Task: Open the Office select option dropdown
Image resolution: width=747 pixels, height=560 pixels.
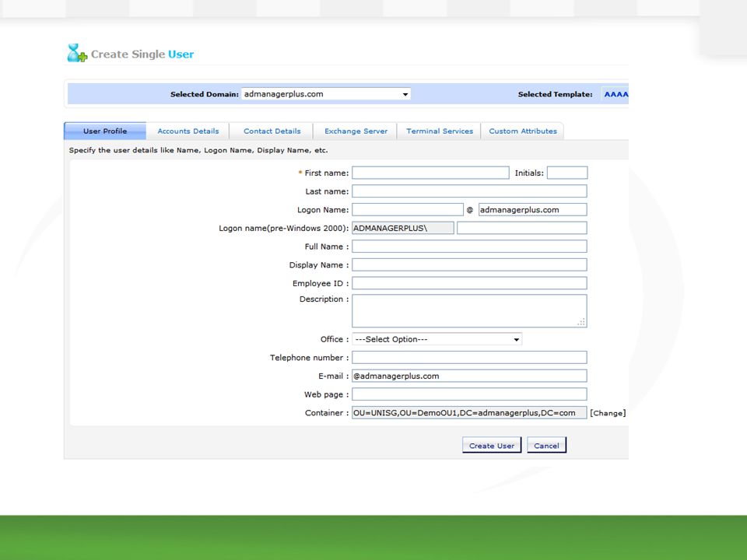Action: [x=437, y=339]
